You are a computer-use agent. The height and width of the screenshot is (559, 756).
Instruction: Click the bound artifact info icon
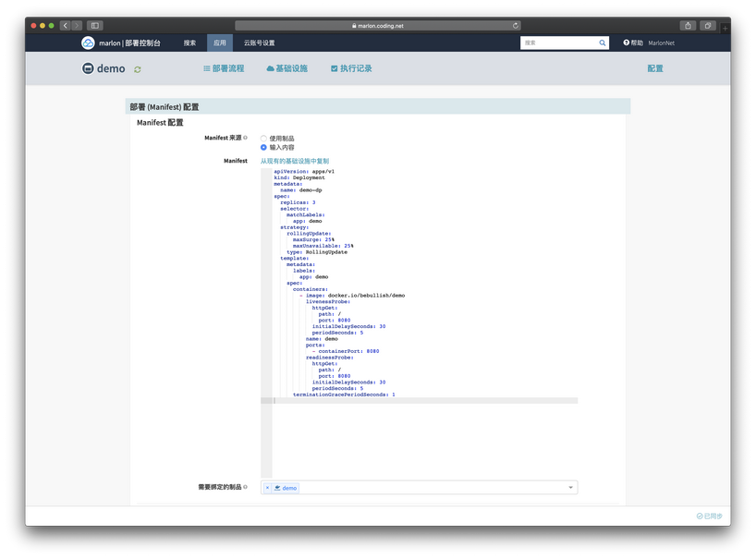(x=246, y=487)
